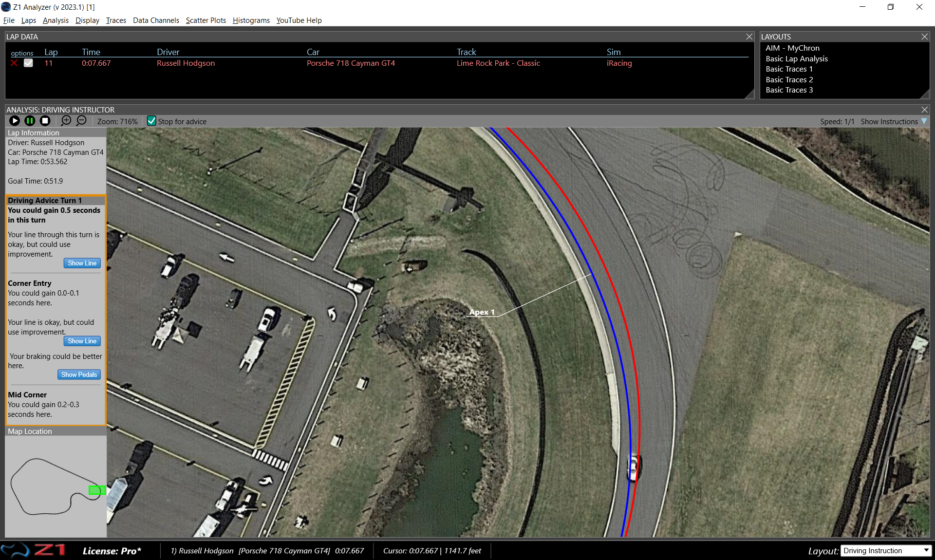Select Russell Hodgson driver cell
935x560 pixels.
coord(186,63)
